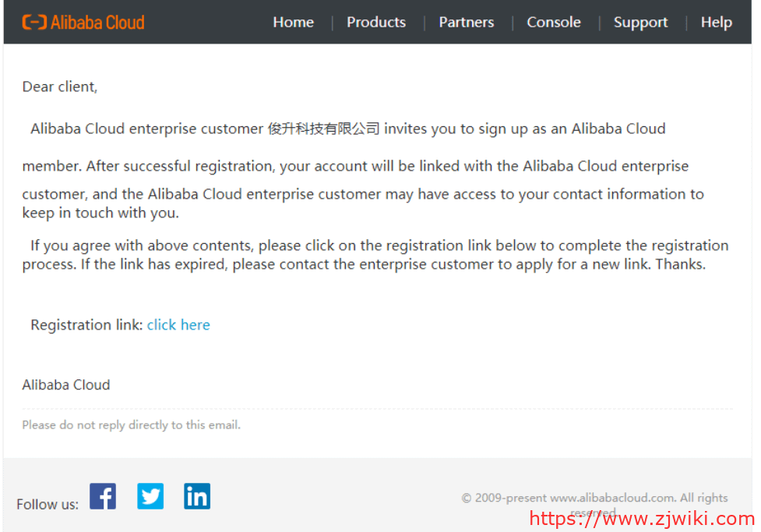Open the Console nav link
Viewport: 761px width, 532px height.
[x=554, y=22]
